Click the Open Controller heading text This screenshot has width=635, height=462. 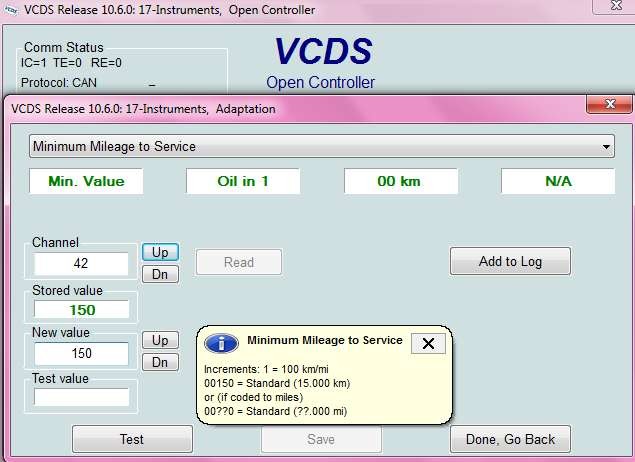coord(320,82)
